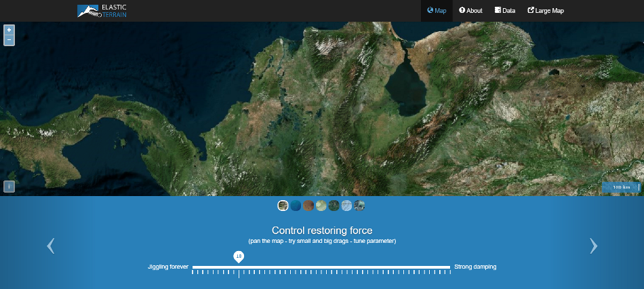Select the light blue street map layer
The height and width of the screenshot is (289, 644).
[x=346, y=206]
